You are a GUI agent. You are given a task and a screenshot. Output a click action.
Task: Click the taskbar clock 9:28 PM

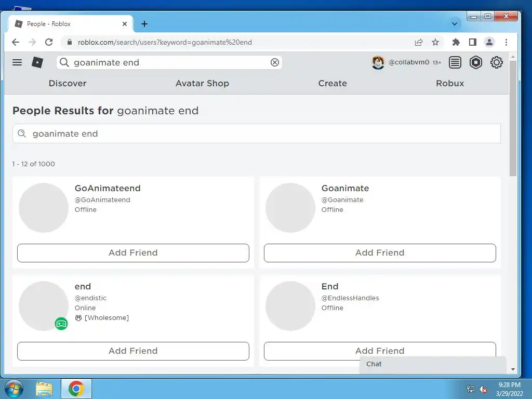click(x=509, y=385)
